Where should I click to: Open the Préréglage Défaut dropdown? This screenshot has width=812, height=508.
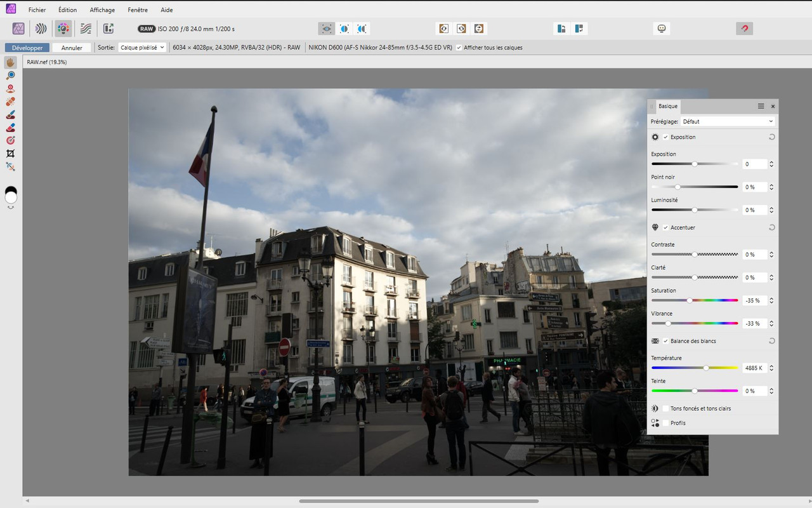[728, 121]
